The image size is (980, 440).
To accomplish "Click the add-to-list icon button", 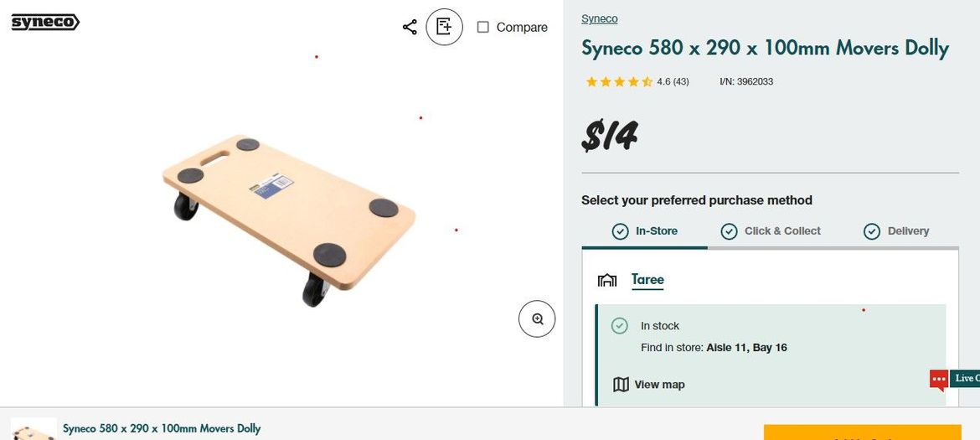I will 444,27.
